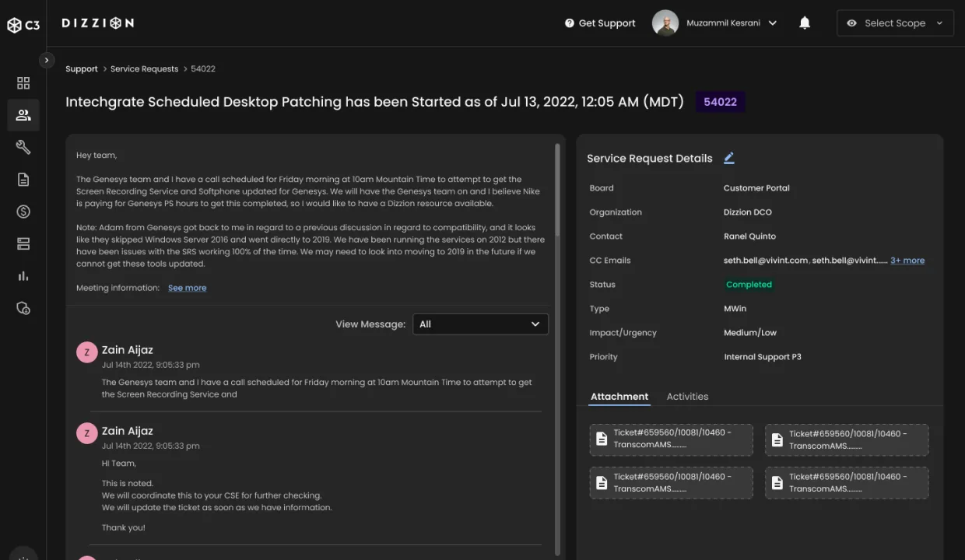
Task: Click the C3 logo in sidebar
Action: point(23,25)
